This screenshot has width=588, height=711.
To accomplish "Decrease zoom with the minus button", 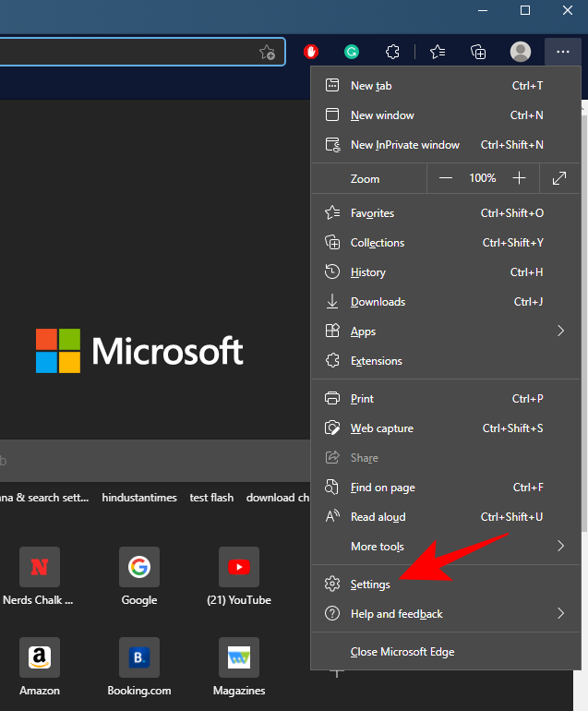I will [x=446, y=178].
